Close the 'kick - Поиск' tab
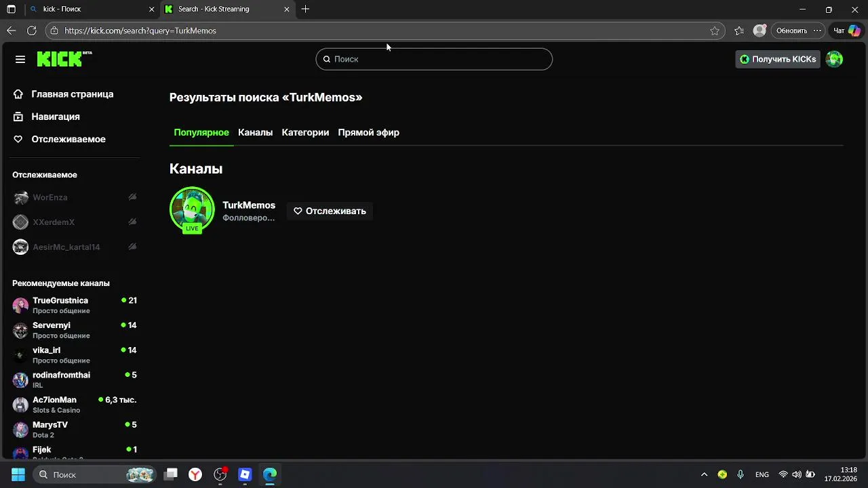 (x=151, y=9)
